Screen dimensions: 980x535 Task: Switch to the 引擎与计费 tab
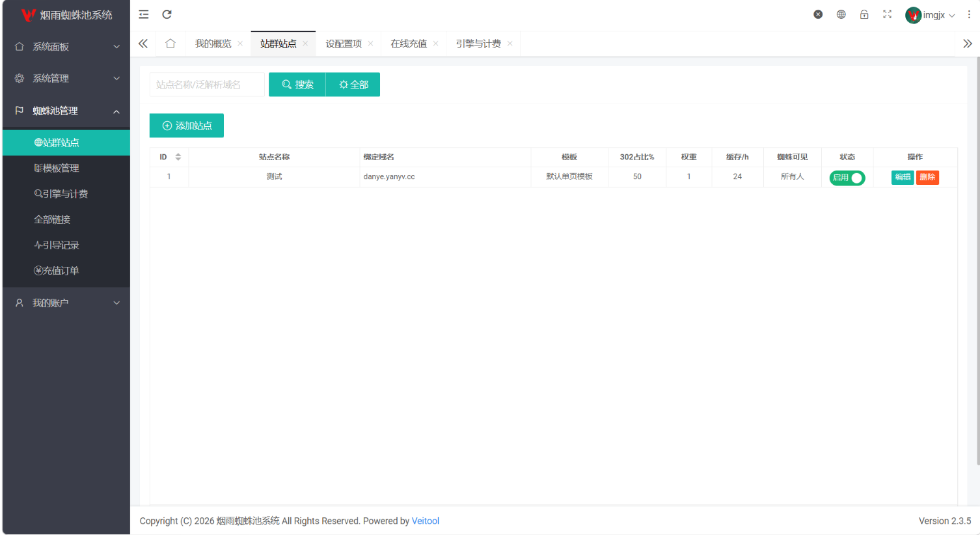coord(478,44)
